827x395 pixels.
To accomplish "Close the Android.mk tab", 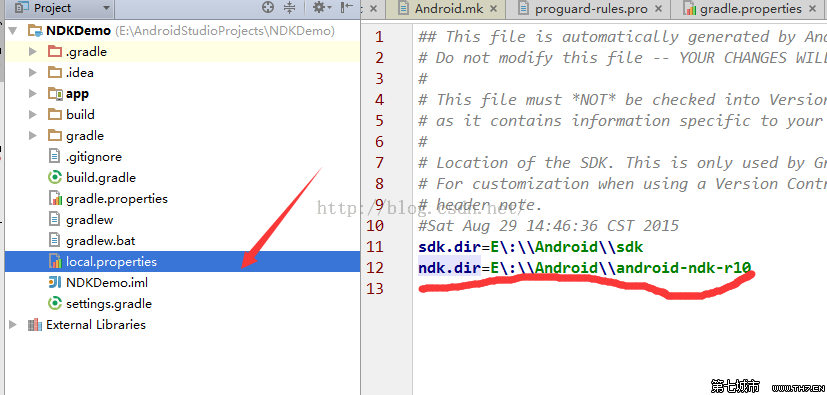I will 494,9.
